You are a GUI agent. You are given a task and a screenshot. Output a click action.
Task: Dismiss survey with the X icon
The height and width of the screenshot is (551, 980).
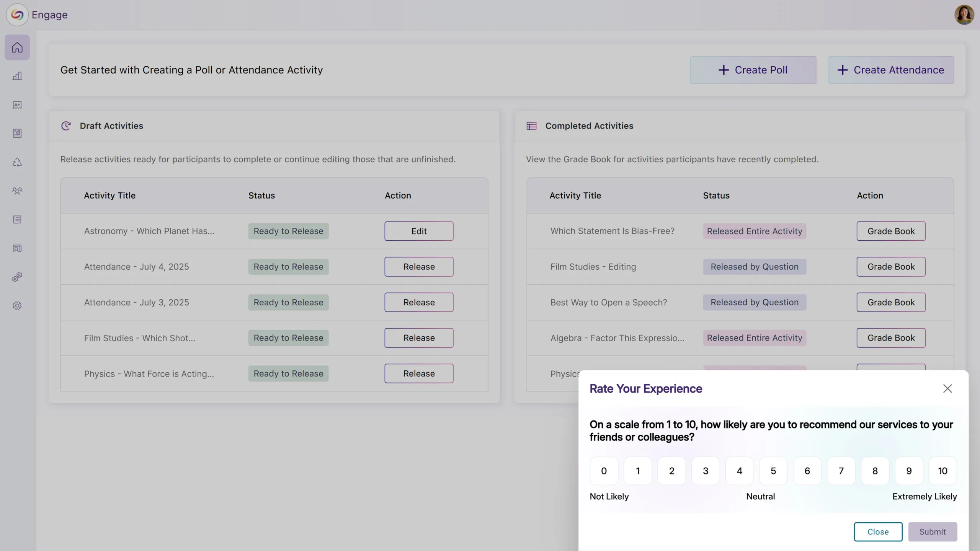pos(947,389)
